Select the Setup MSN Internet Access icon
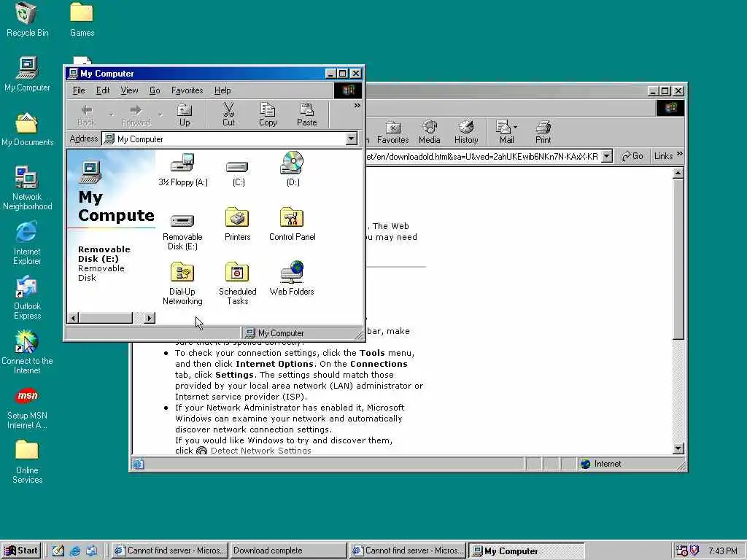This screenshot has height=560, width=747. tap(27, 407)
